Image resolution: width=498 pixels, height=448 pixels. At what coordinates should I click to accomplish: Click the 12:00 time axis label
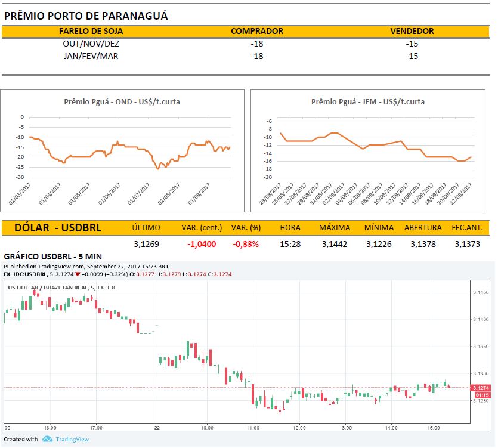tap(299, 428)
